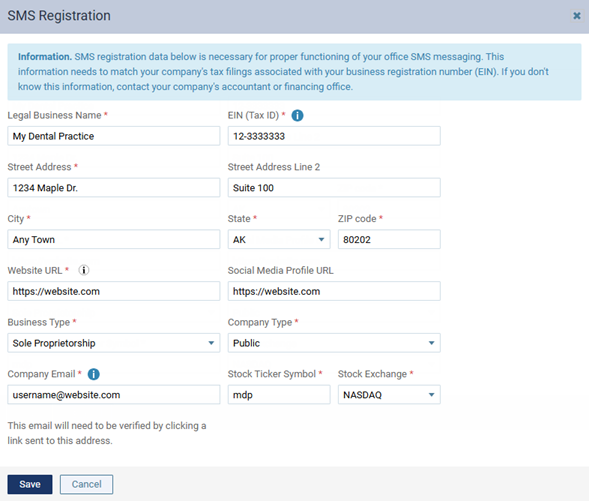
Task: Select the Street Address field
Action: [113, 187]
